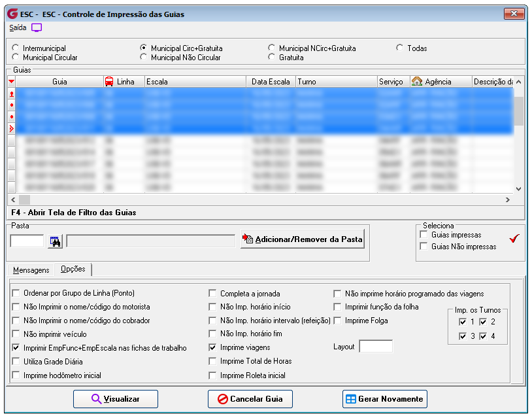The height and width of the screenshot is (418, 532).
Task: Close the Controle de Impressão window
Action: pos(514,14)
